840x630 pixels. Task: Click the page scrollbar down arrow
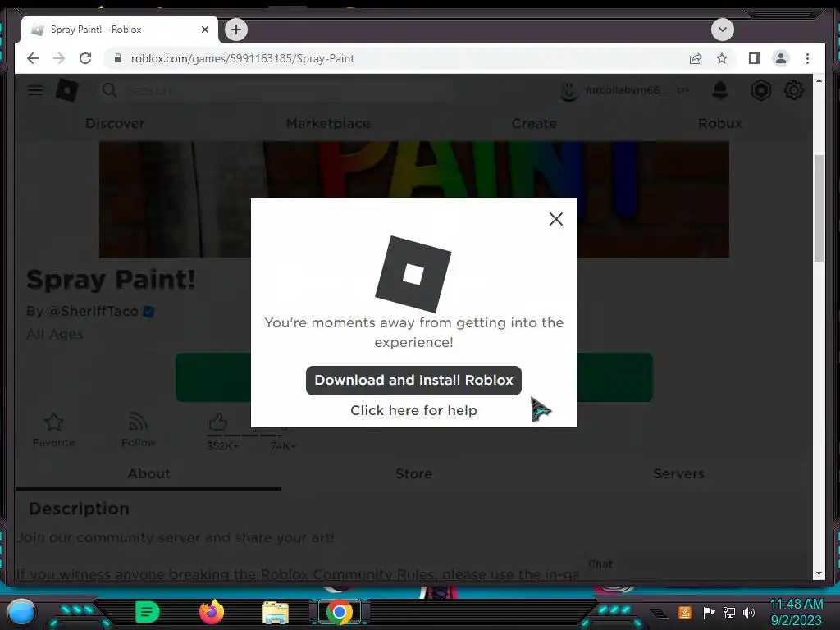click(819, 573)
